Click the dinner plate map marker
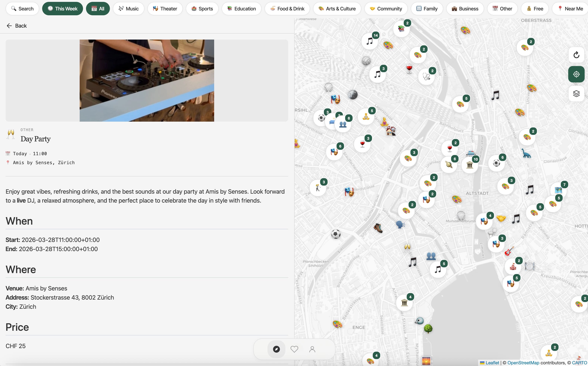 529,266
